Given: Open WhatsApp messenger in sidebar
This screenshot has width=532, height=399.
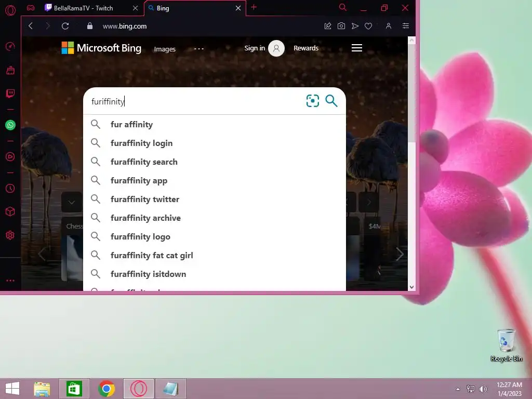Looking at the screenshot, I should pos(10,125).
